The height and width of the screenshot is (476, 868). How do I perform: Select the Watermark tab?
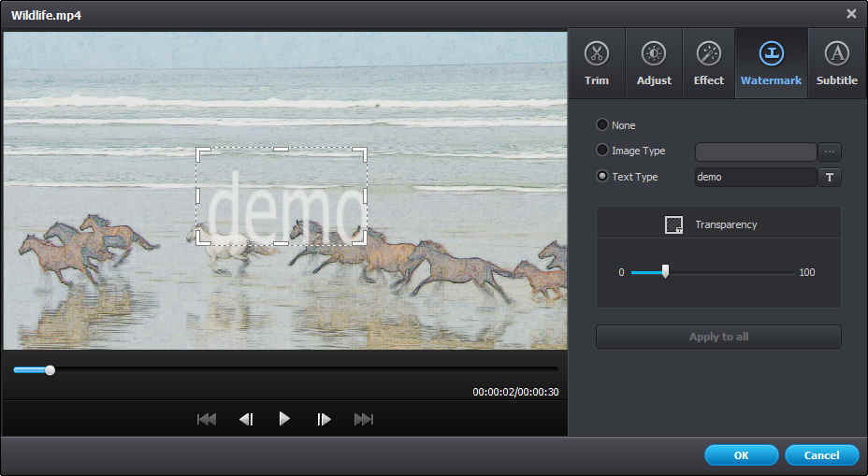point(771,64)
